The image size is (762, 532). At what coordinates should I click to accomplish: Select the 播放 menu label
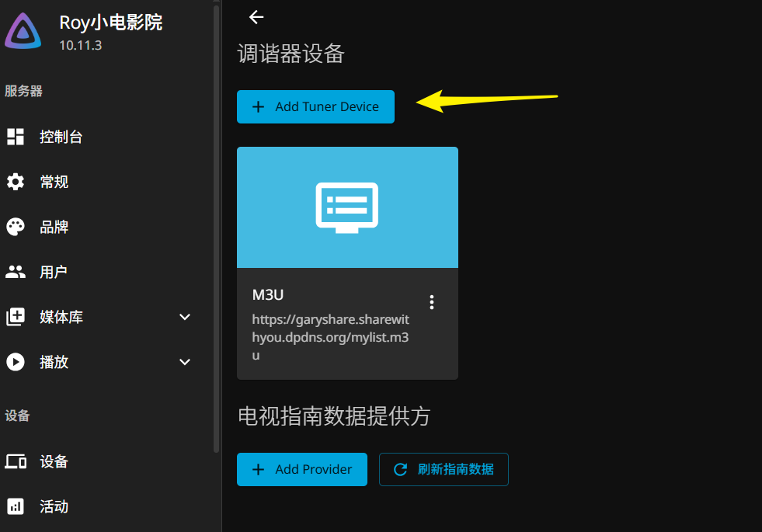pos(54,363)
